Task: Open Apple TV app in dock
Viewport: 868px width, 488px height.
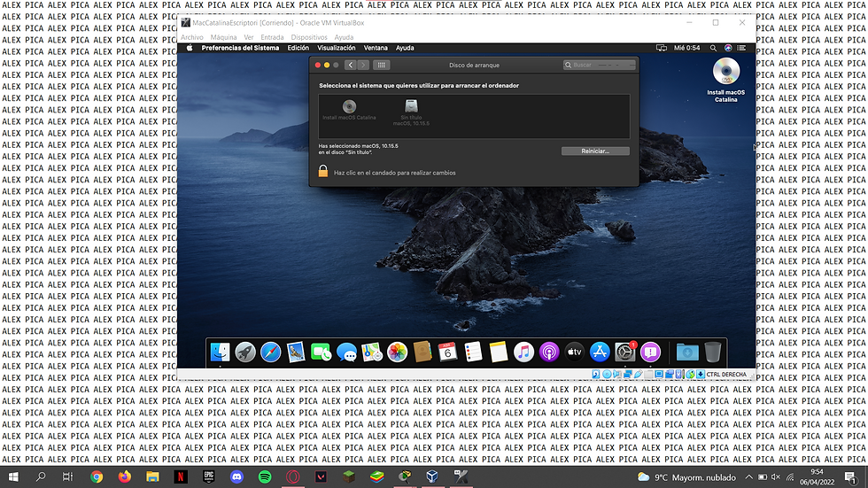Action: pyautogui.click(x=574, y=352)
